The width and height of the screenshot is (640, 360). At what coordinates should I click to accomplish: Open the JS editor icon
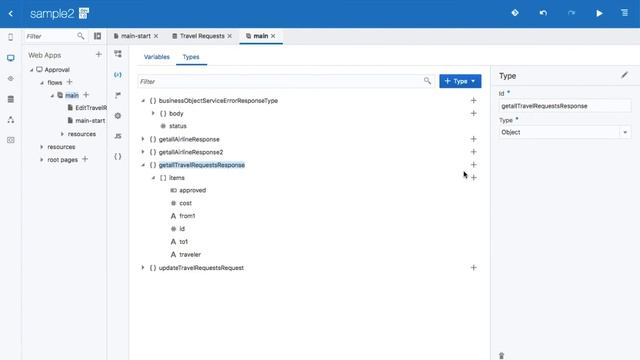(x=118, y=136)
